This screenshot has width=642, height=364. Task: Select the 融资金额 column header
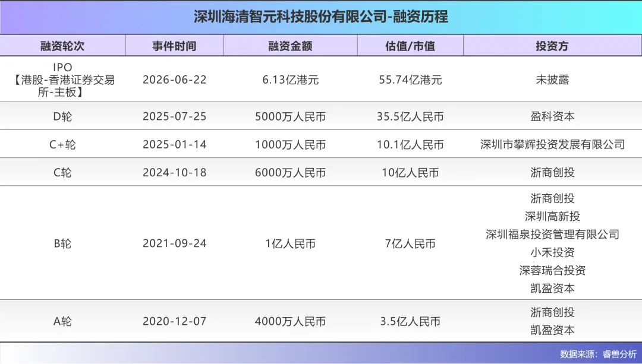pos(290,46)
